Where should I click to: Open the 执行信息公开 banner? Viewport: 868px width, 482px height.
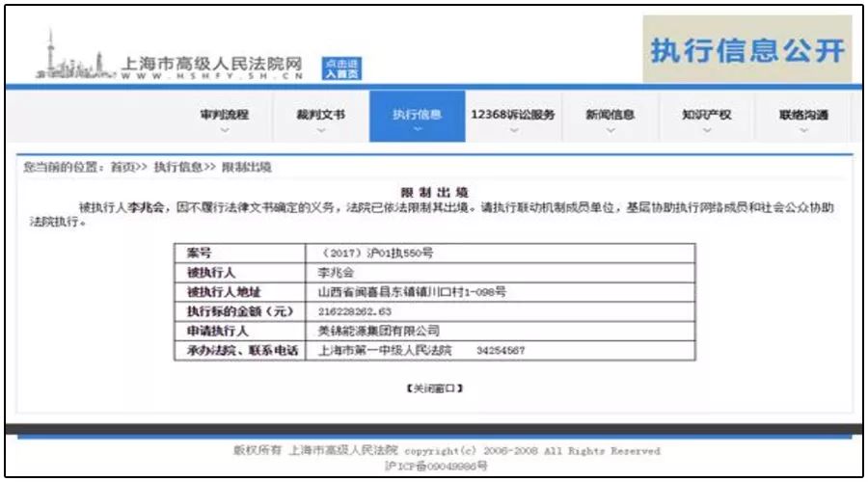(747, 50)
